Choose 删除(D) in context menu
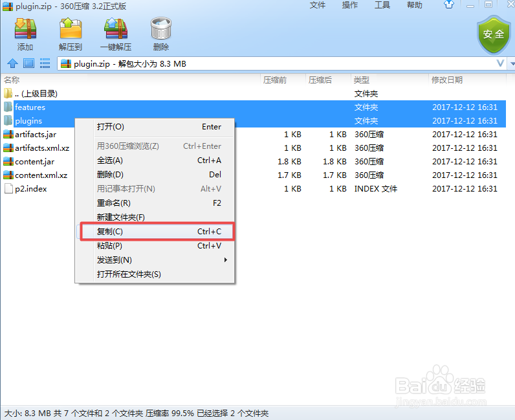 (x=155, y=175)
